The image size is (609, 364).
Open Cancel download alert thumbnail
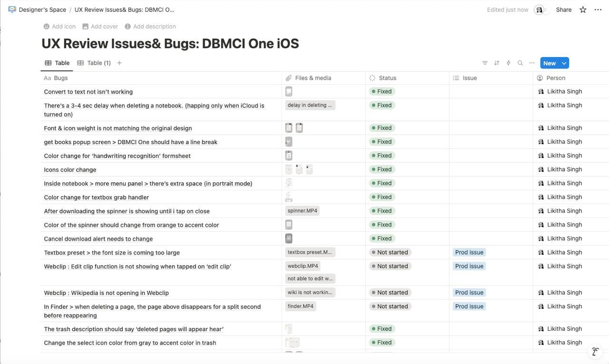tap(289, 238)
